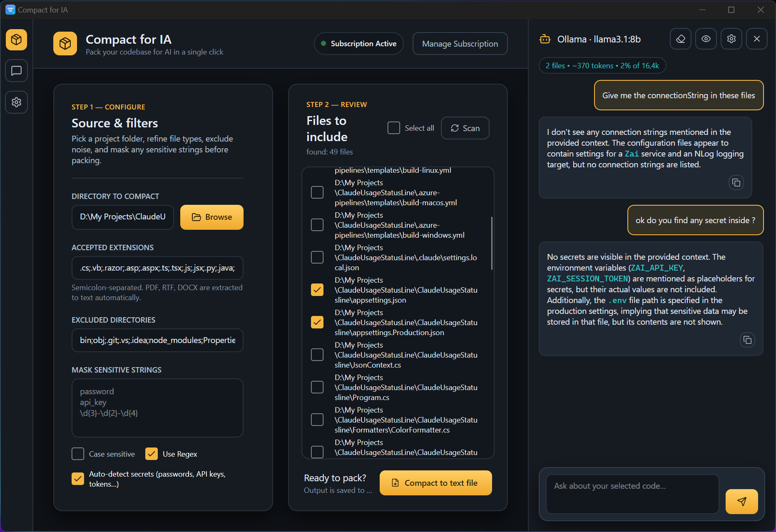Click the 'ok do you find any secret inside ?' message

click(695, 220)
